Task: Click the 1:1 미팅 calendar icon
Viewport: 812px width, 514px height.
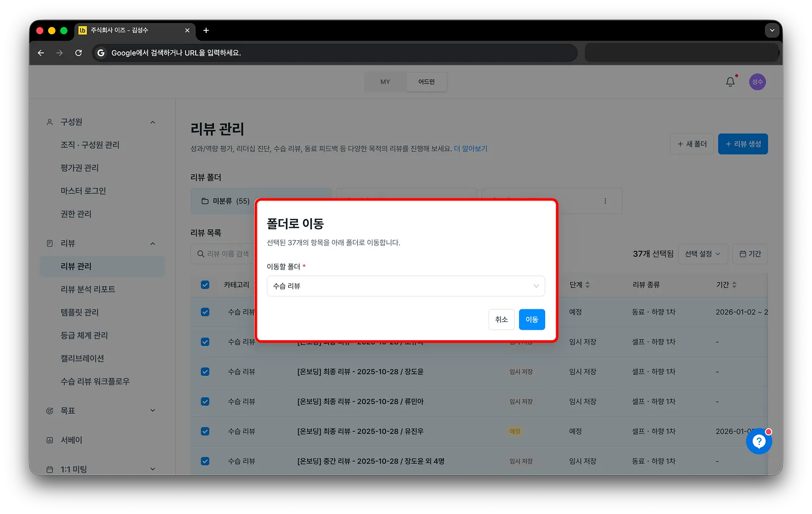Action: 50,470
